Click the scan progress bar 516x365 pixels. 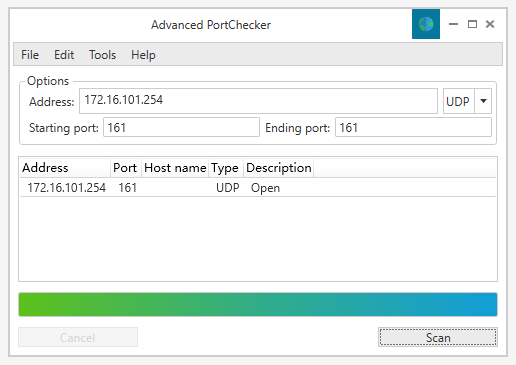[x=258, y=304]
